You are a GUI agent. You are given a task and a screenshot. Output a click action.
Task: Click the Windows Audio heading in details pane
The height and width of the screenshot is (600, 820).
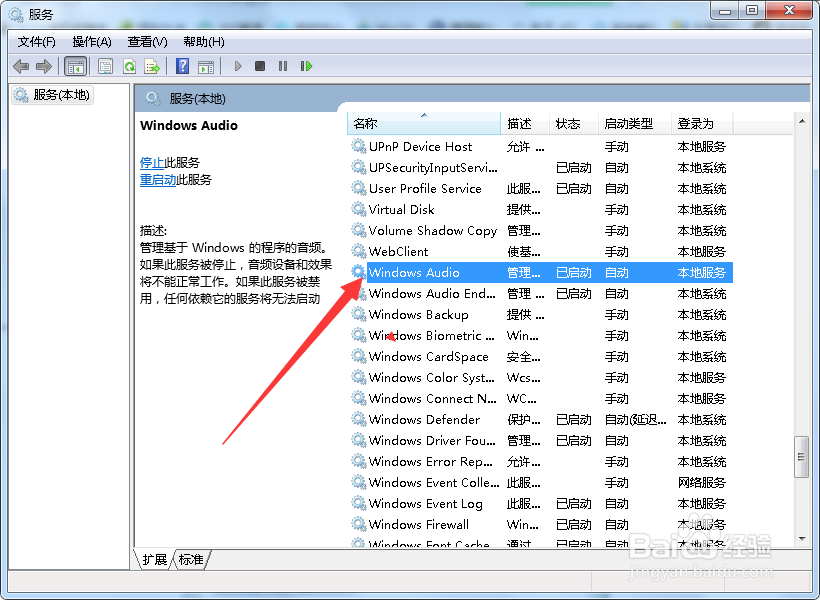[189, 126]
